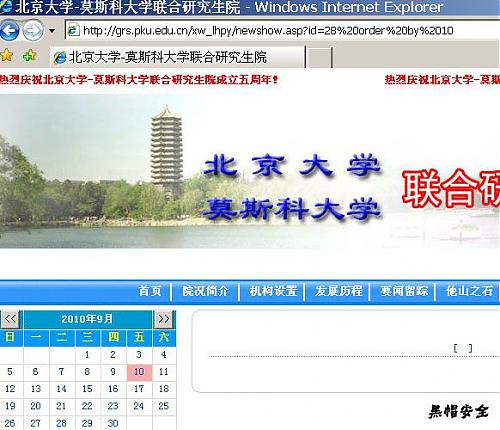
Task: Click the Back navigation arrow
Action: point(9,31)
